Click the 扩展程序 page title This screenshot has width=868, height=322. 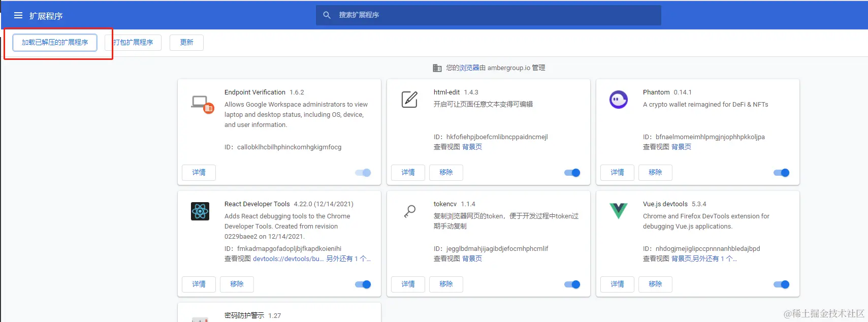tap(46, 16)
